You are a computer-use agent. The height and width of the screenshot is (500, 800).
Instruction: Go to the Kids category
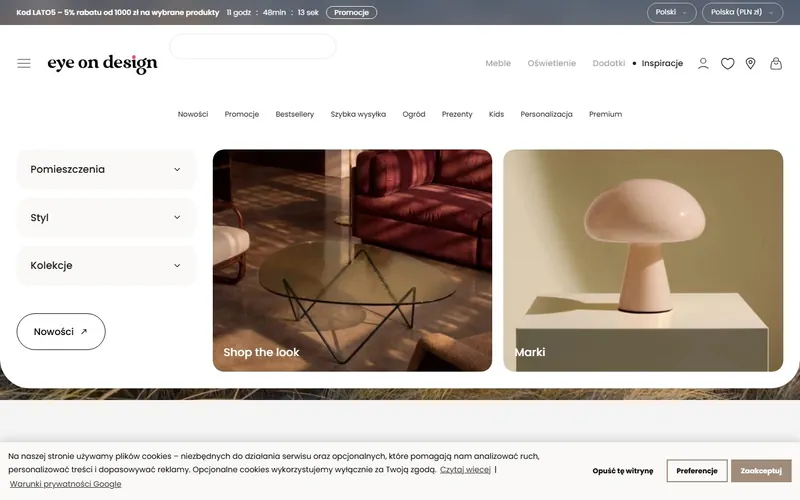click(x=496, y=114)
